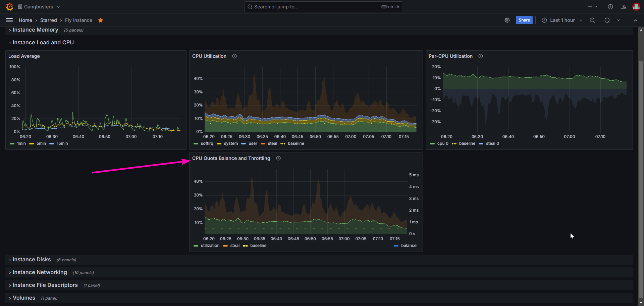The height and width of the screenshot is (306, 644).
Task: Toggle balance series in CPU Quota legend
Action: (x=409, y=246)
